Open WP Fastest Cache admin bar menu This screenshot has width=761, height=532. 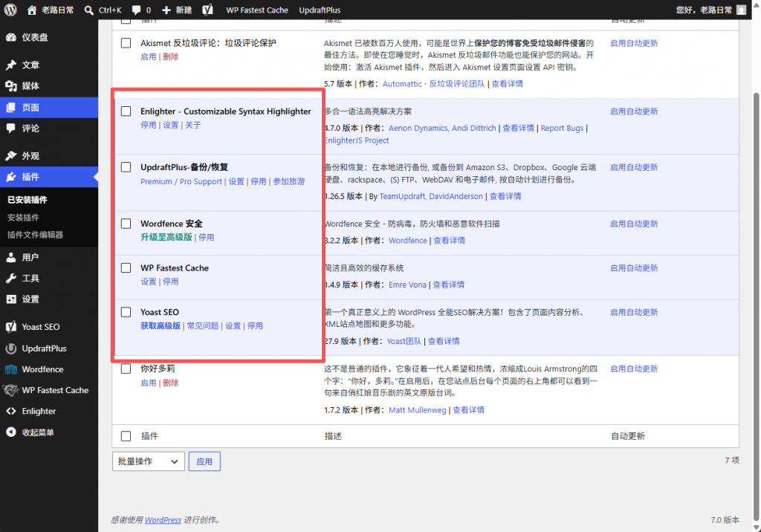256,10
